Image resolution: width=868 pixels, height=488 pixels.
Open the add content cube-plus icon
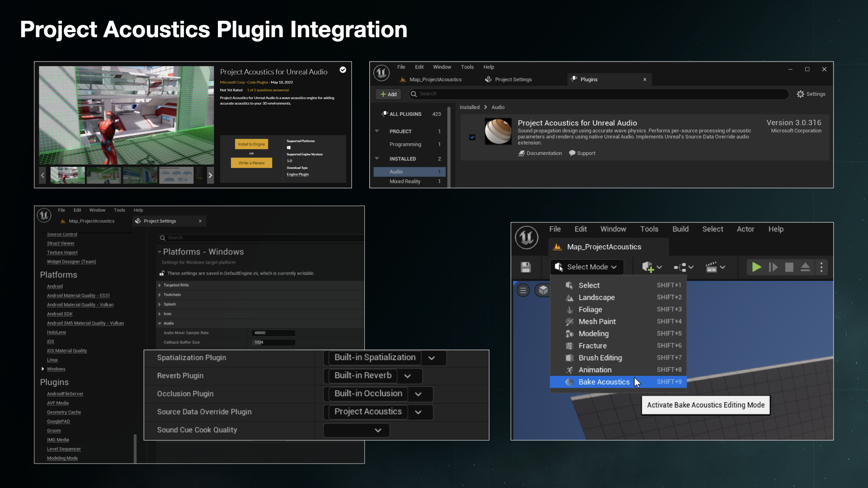click(651, 267)
